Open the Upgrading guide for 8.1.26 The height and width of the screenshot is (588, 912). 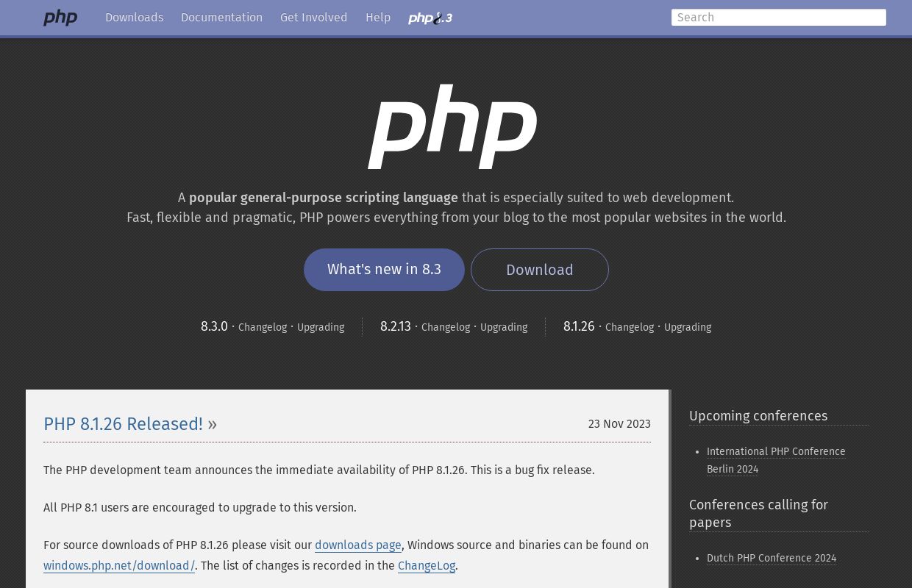687,327
